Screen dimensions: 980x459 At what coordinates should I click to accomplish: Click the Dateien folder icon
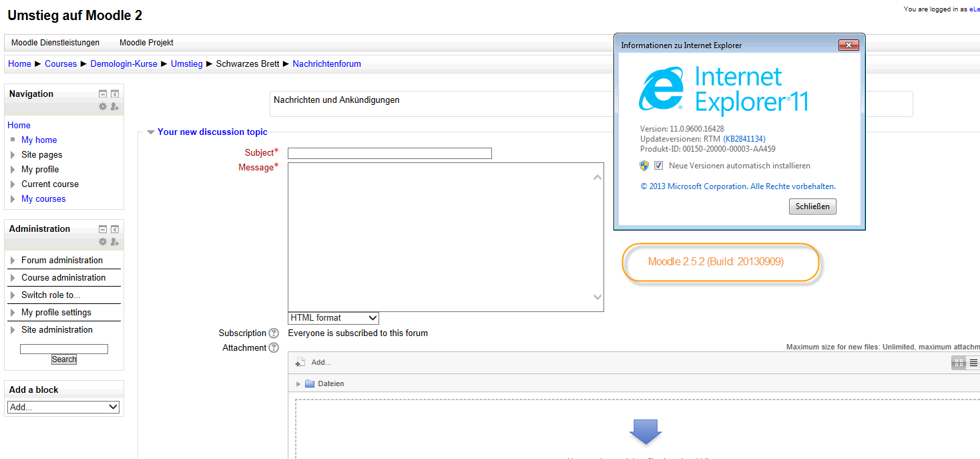(x=310, y=384)
